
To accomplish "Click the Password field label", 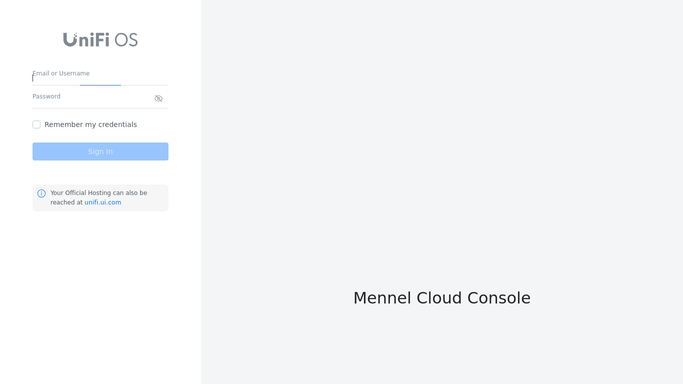I will [x=46, y=96].
